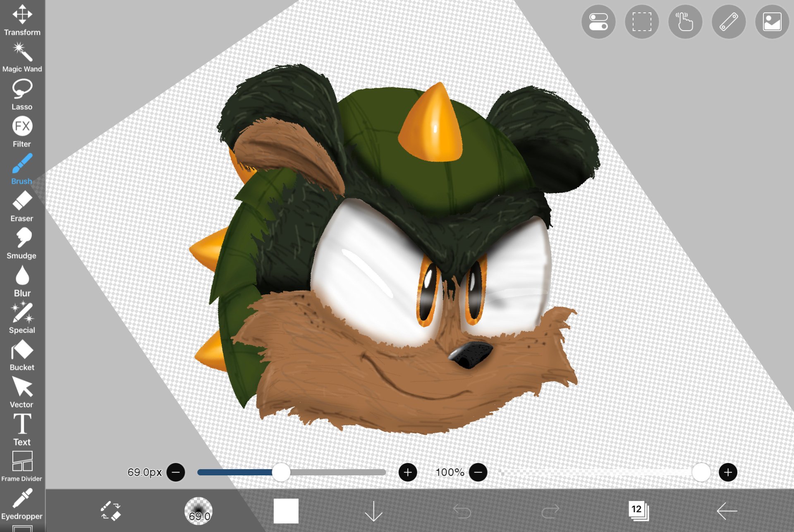This screenshot has width=794, height=532.
Task: Decrease opacity with the minus button
Action: [478, 472]
